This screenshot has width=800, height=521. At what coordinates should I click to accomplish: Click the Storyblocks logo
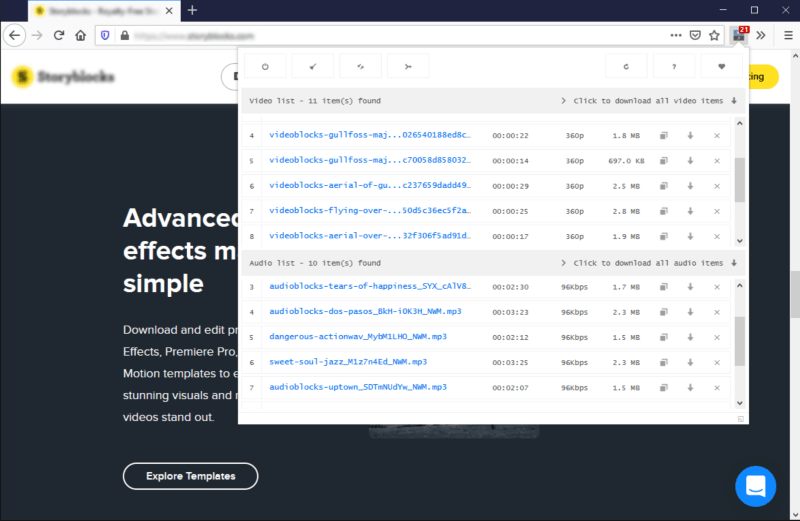(x=63, y=77)
